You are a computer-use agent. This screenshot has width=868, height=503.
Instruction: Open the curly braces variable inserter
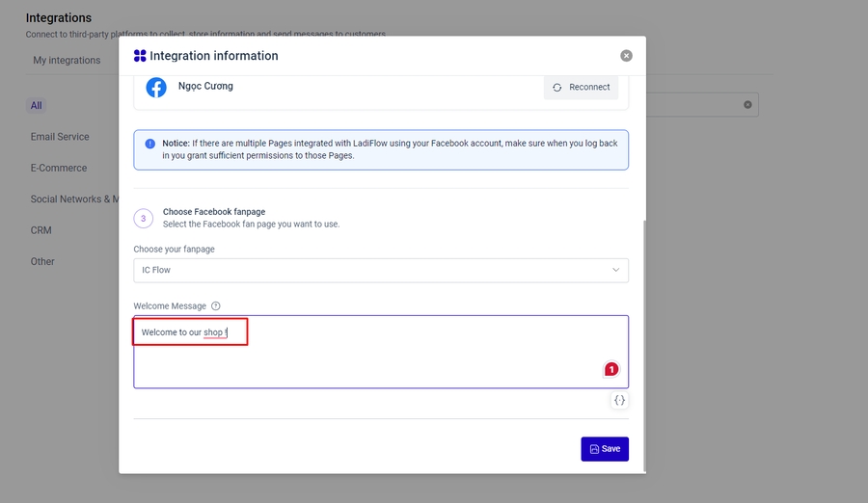coord(619,400)
